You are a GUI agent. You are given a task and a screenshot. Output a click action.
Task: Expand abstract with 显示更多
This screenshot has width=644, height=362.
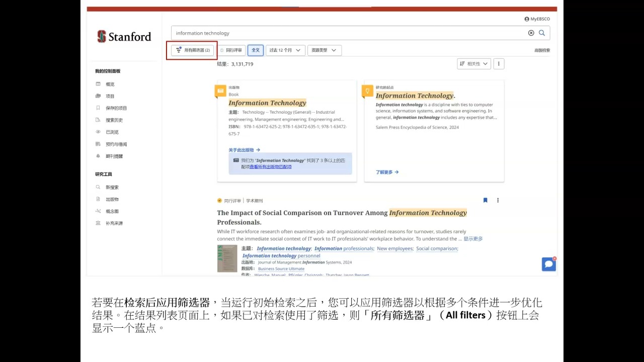[x=473, y=239]
